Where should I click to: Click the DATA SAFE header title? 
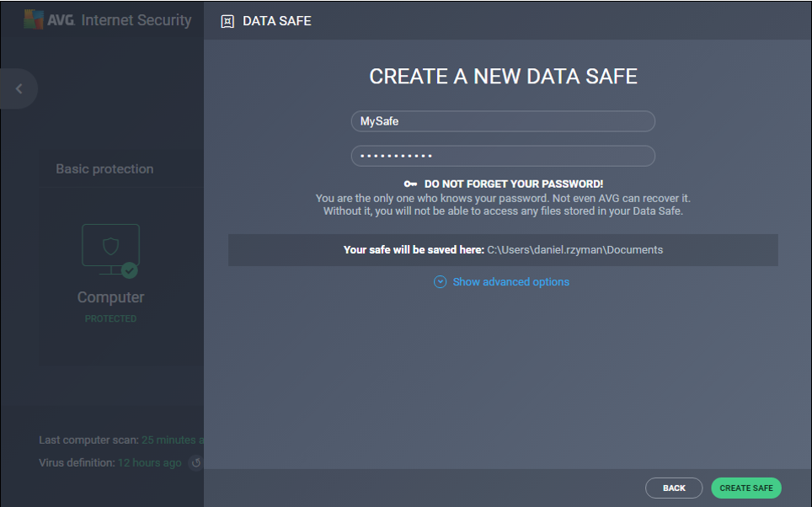(x=277, y=21)
